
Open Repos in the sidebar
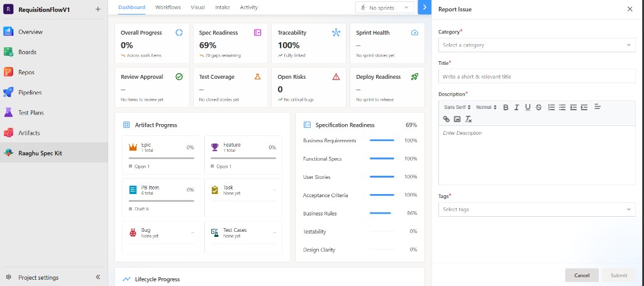[x=54, y=72]
